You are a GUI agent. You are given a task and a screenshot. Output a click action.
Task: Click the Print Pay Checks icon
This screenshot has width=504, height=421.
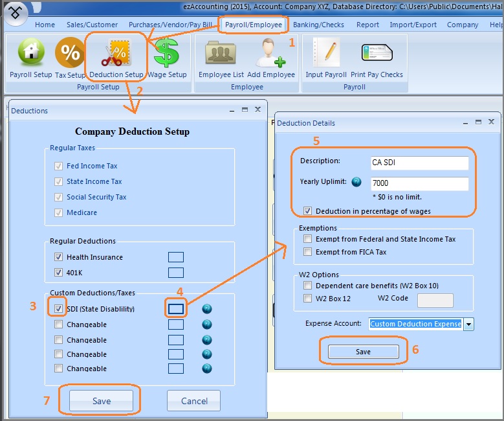pos(377,54)
